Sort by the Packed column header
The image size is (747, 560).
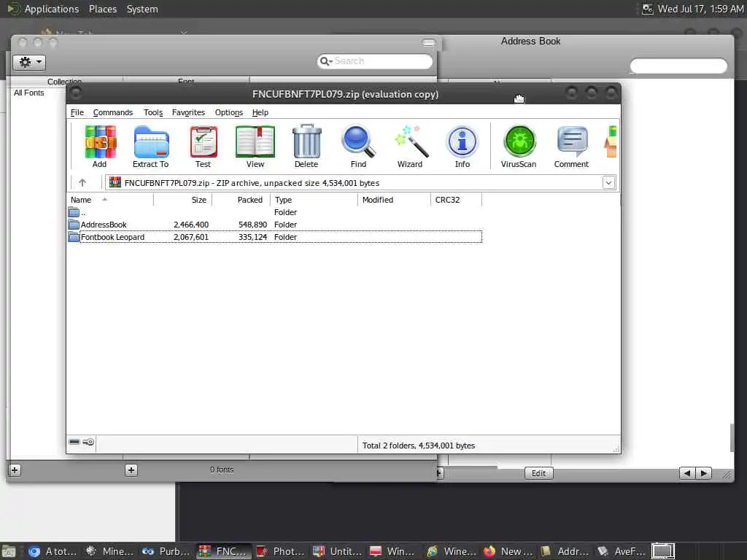[241, 200]
